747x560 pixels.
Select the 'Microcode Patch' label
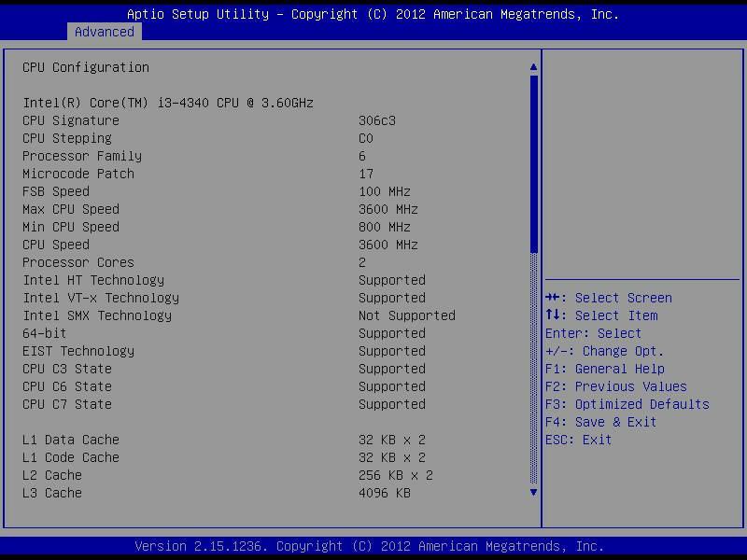pyautogui.click(x=78, y=174)
